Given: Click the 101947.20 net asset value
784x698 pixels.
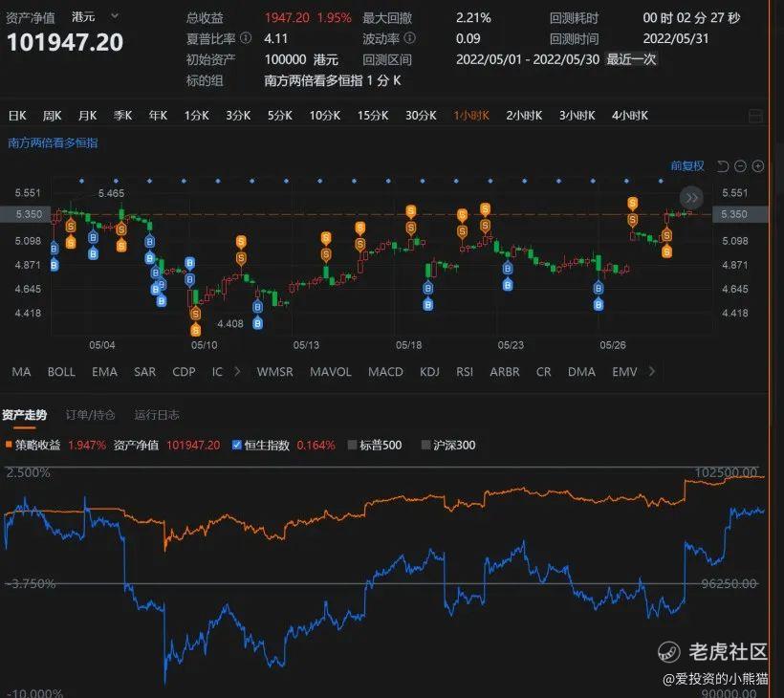Looking at the screenshot, I should point(64,42).
